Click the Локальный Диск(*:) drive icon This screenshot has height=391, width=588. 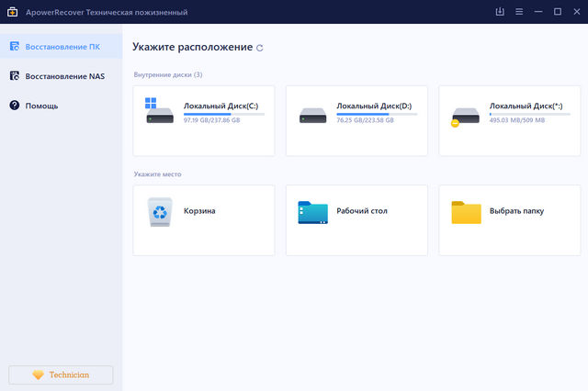pos(465,116)
